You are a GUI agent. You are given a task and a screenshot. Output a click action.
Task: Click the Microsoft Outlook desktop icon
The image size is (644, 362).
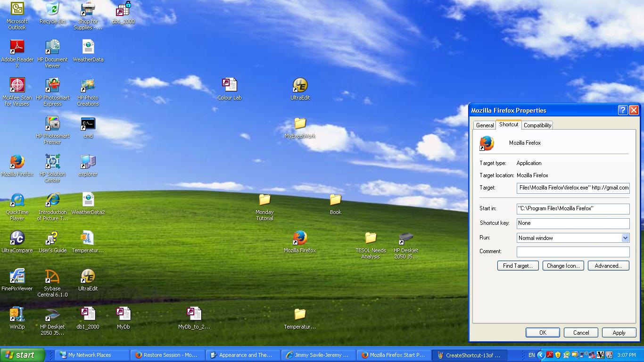coord(17,9)
